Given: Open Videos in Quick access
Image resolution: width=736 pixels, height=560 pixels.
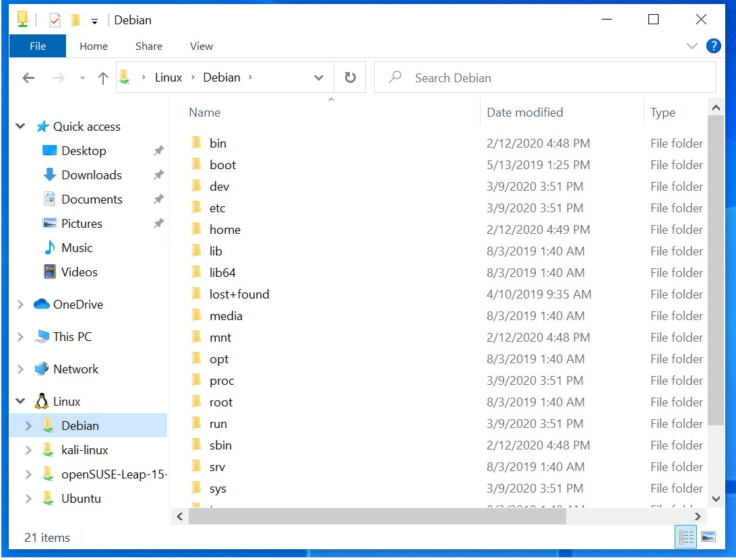Looking at the screenshot, I should (80, 272).
